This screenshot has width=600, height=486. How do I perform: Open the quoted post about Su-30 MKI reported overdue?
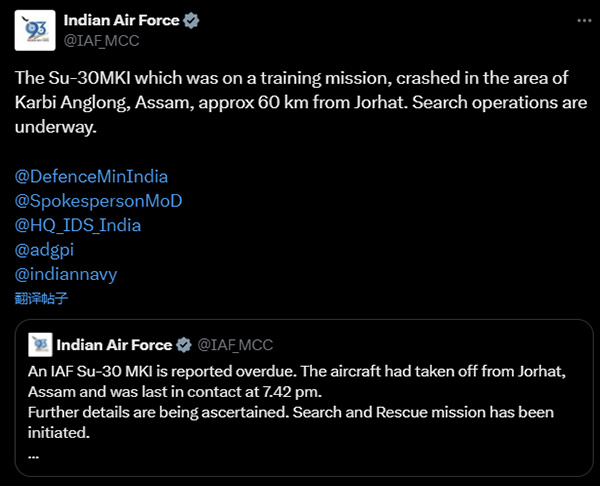[x=300, y=400]
